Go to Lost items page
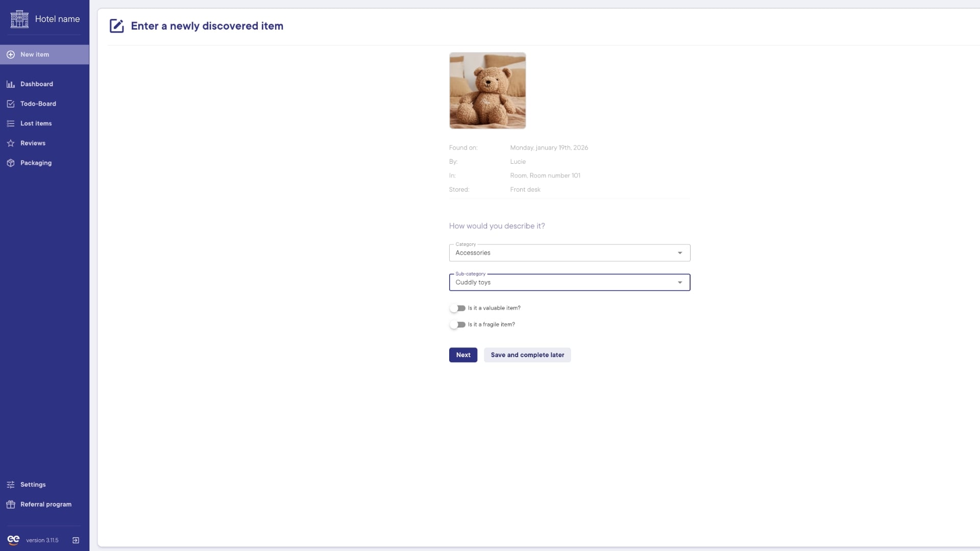Image resolution: width=980 pixels, height=551 pixels. 36,123
